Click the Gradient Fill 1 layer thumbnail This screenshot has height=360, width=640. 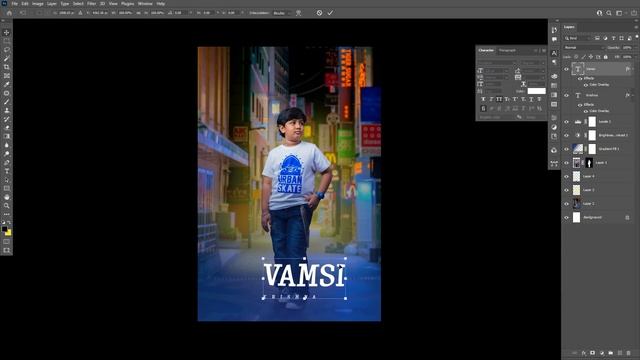[x=577, y=149]
